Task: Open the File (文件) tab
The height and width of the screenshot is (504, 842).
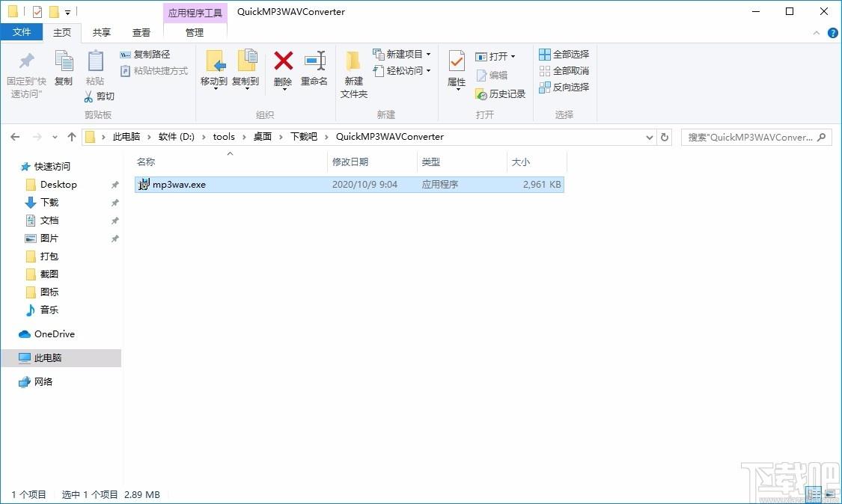Action: pos(22,32)
